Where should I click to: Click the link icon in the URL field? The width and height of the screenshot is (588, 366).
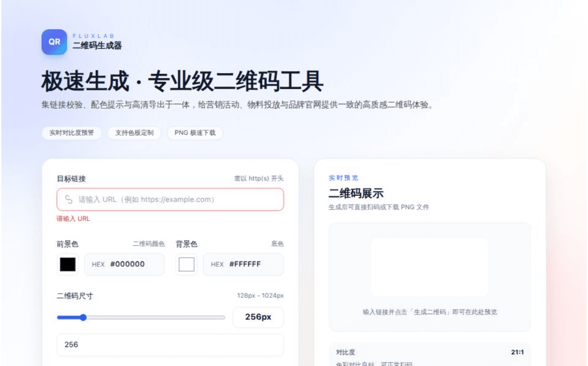[x=69, y=199]
